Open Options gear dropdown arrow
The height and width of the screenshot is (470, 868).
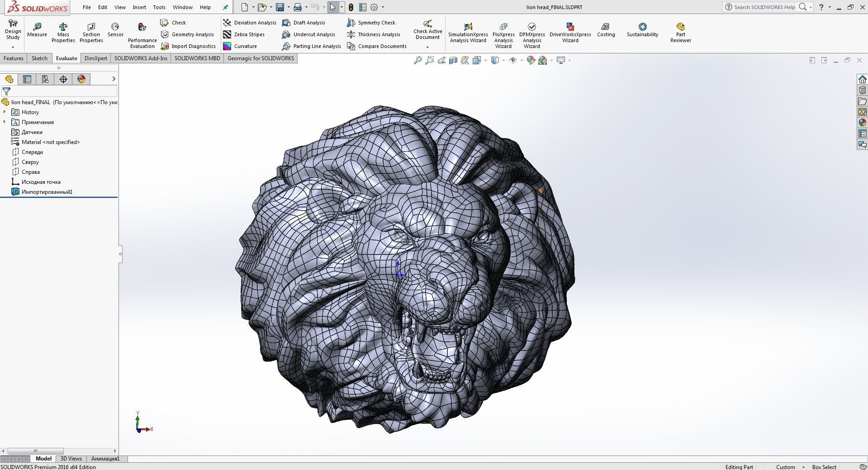coord(383,7)
